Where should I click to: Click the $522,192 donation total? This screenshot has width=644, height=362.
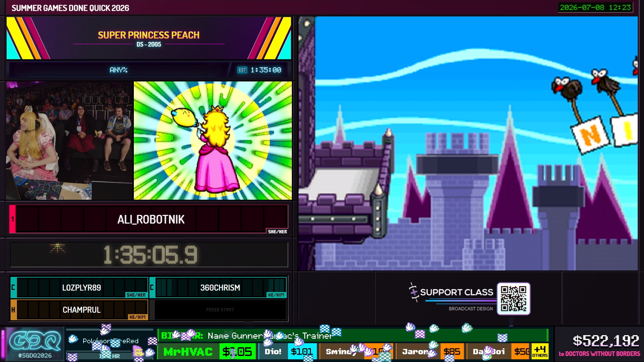tap(606, 341)
